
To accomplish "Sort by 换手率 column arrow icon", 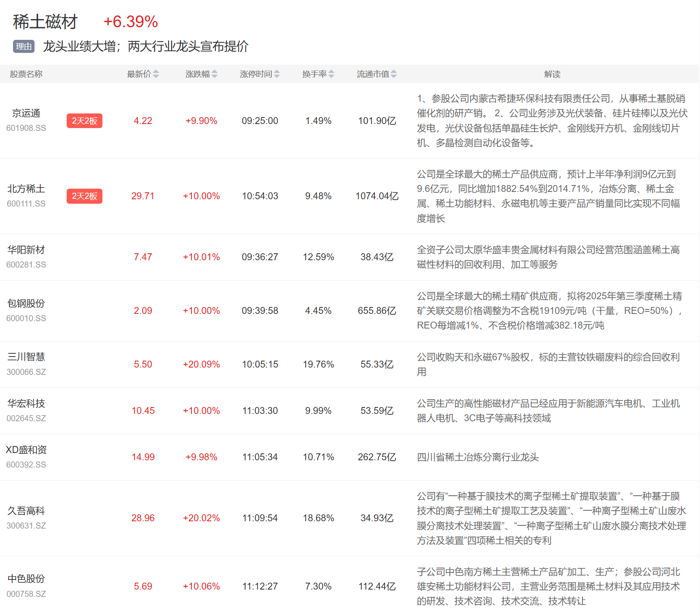I will coord(331,74).
